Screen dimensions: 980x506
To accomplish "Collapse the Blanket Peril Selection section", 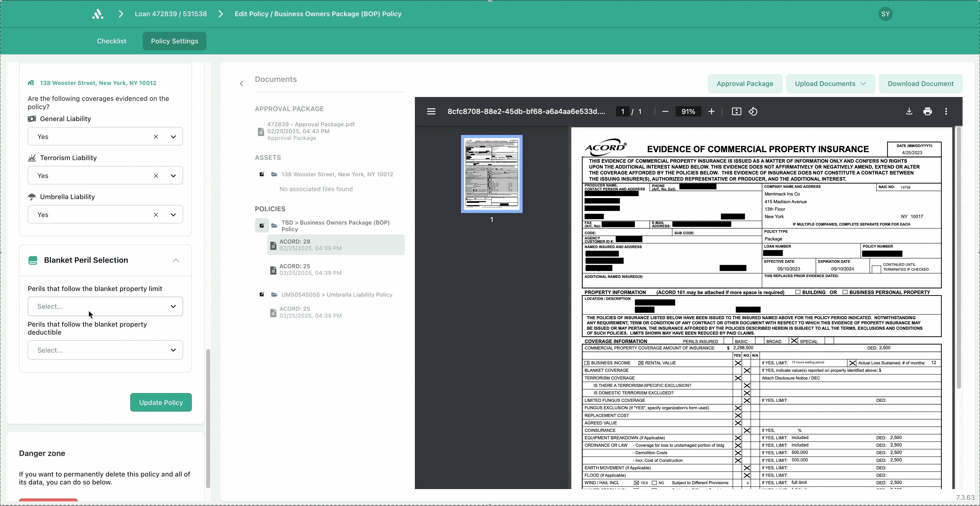I will click(x=175, y=260).
